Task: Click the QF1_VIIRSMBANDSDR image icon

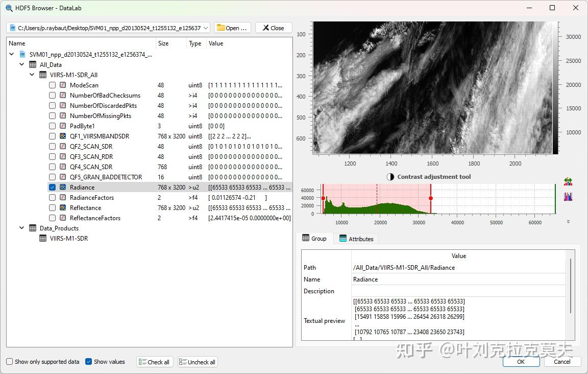Action: point(63,136)
